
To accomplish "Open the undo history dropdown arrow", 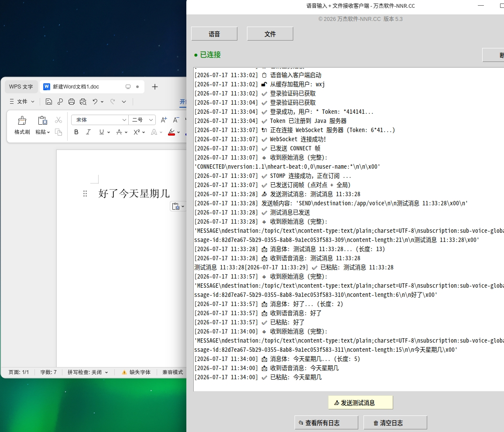I will click(x=102, y=102).
